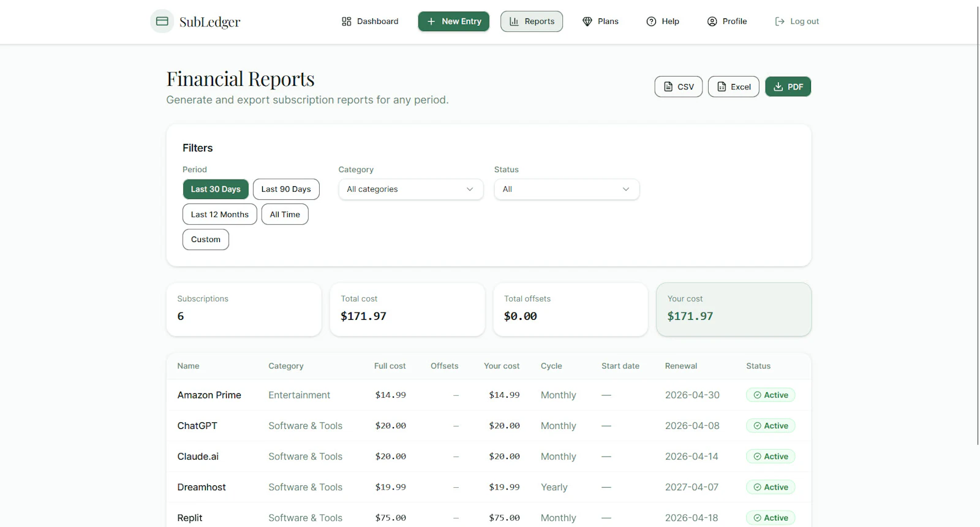Viewport: 980px width, 527px height.
Task: Open the All categories dropdown
Action: 411,189
